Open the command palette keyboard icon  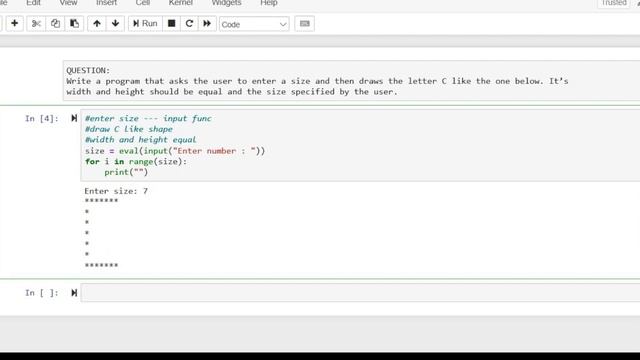click(304, 24)
